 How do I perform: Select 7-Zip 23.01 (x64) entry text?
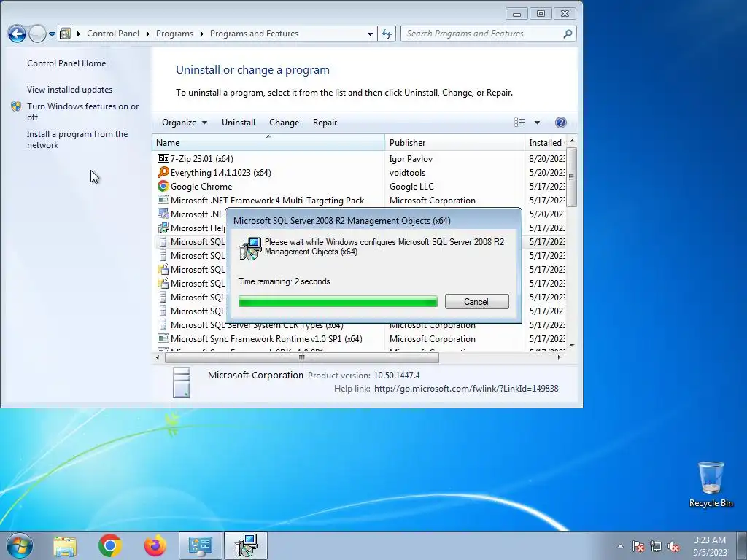[x=202, y=158]
